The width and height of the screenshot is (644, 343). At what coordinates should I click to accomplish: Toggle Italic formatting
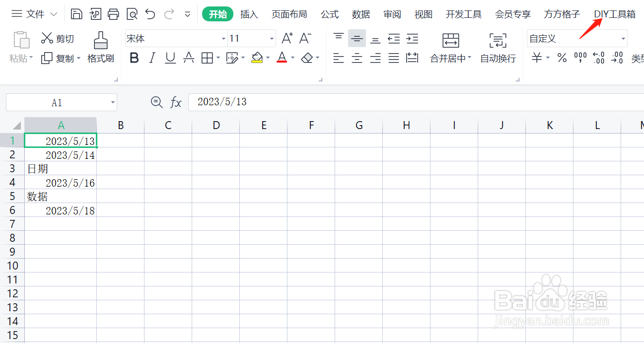point(152,58)
